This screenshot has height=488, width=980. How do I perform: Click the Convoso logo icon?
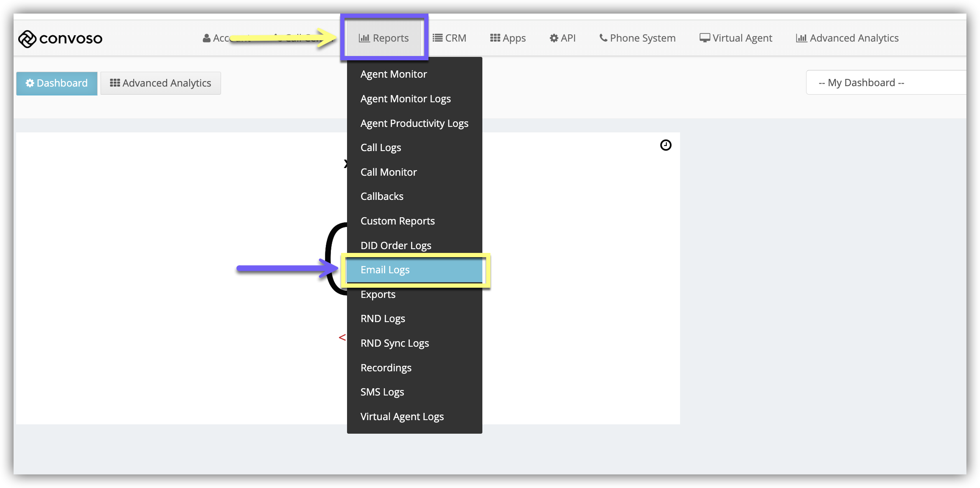pos(27,39)
